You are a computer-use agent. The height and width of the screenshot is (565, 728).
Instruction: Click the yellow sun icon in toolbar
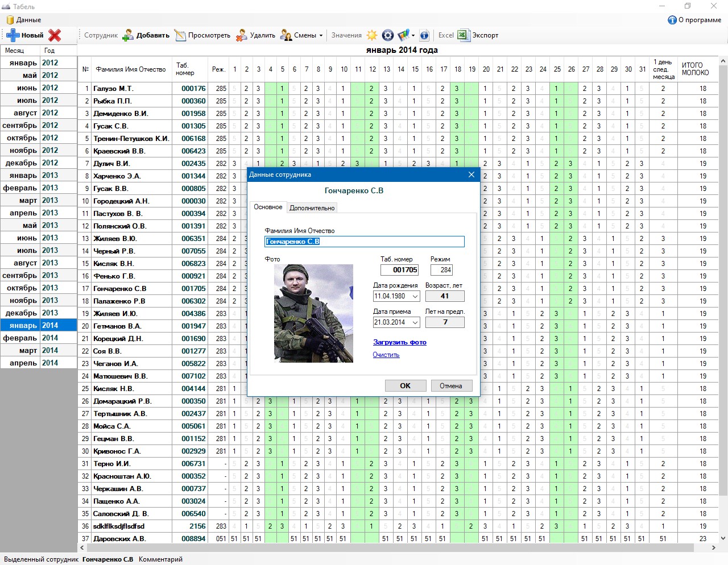[x=372, y=35]
